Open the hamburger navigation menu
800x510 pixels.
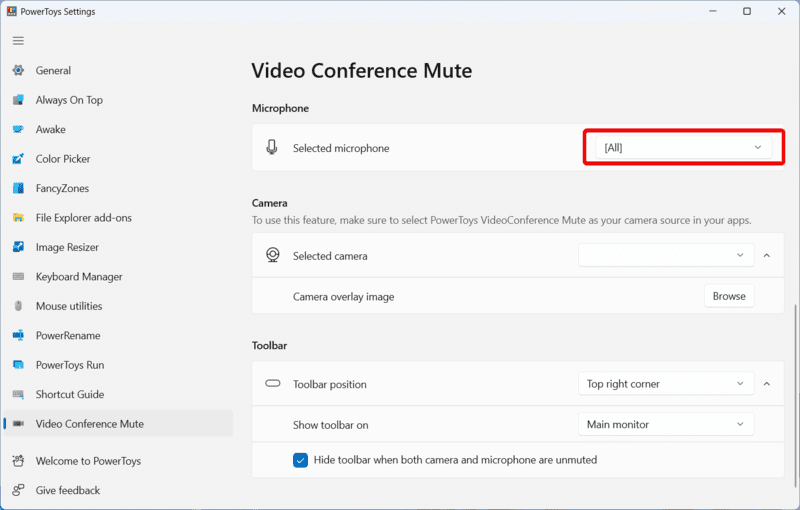click(18, 41)
